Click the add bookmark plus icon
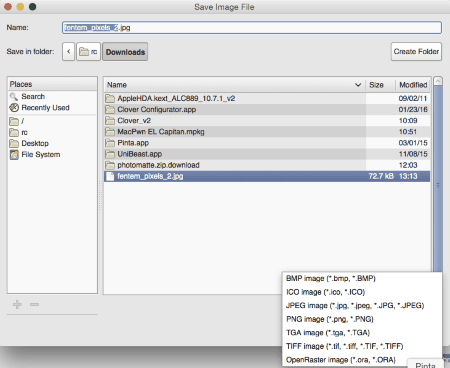Image resolution: width=450 pixels, height=368 pixels. [x=17, y=304]
